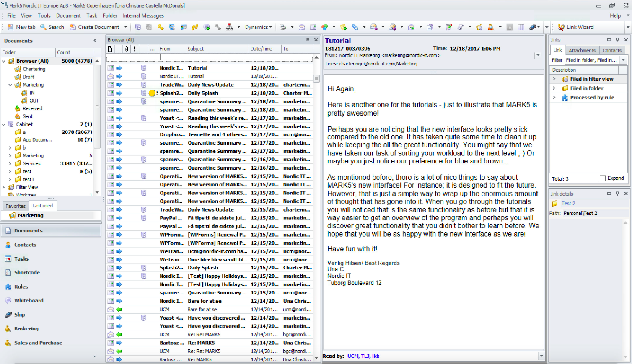Select the Chartering folder
This screenshot has height=364, width=632.
(x=34, y=69)
